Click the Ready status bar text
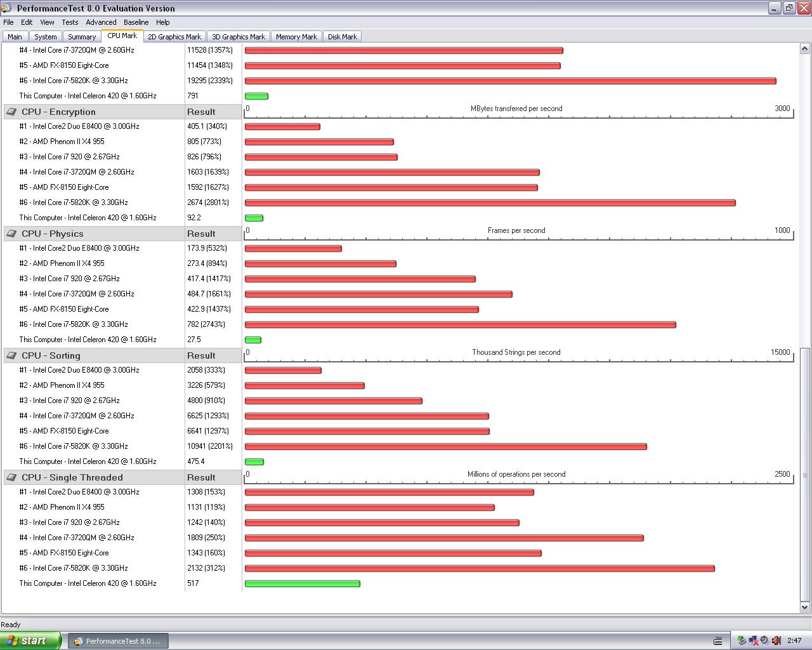 [11, 625]
